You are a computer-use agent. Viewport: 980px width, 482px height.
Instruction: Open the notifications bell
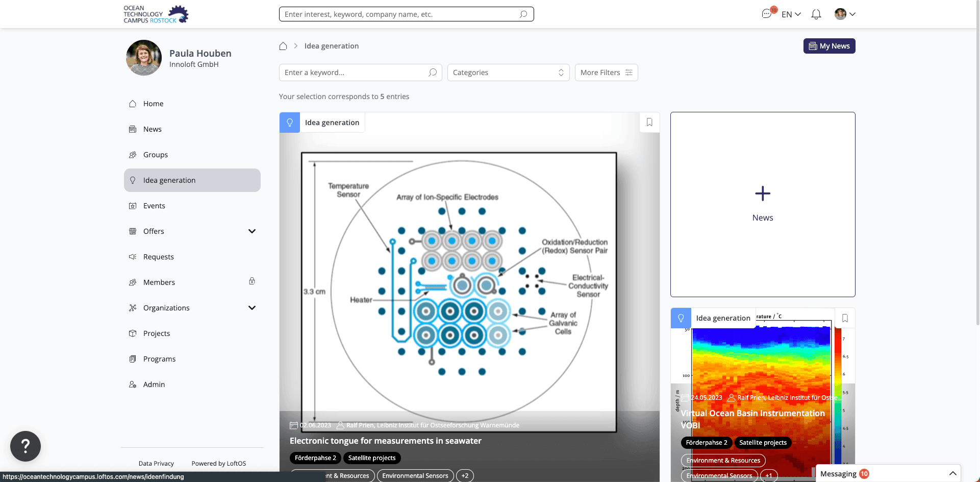coord(816,14)
